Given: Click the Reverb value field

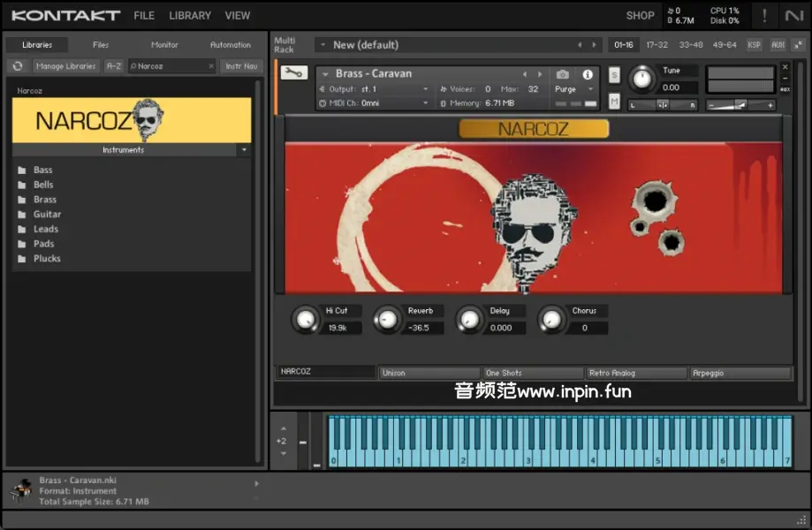Looking at the screenshot, I should point(420,328).
